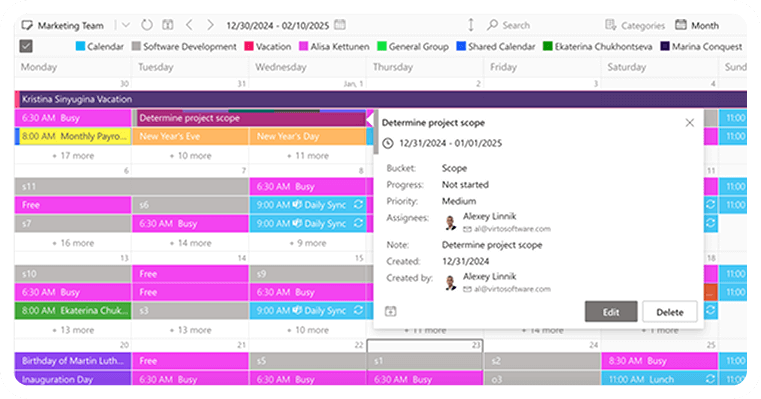Open the Inauguration Day event
The height and width of the screenshot is (399, 761).
(73, 379)
